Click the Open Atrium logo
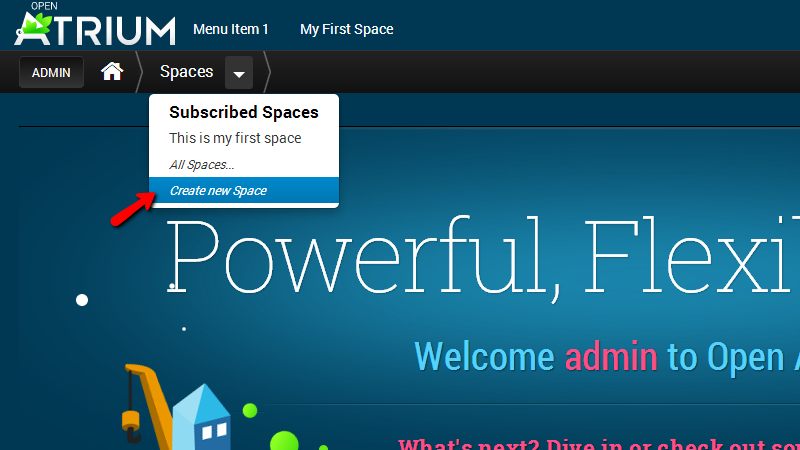The image size is (800, 450). 95,24
